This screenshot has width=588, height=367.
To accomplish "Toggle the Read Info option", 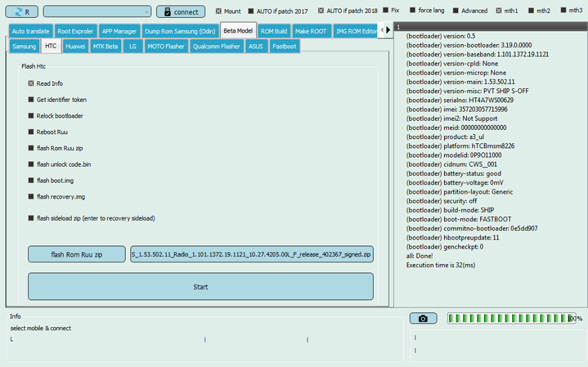I will pyautogui.click(x=45, y=83).
